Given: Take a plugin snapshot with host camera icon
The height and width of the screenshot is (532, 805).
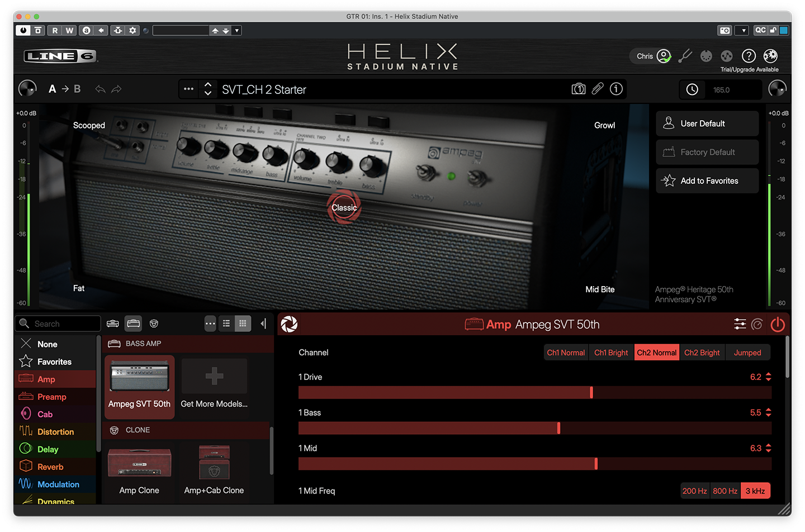Looking at the screenshot, I should pyautogui.click(x=724, y=30).
